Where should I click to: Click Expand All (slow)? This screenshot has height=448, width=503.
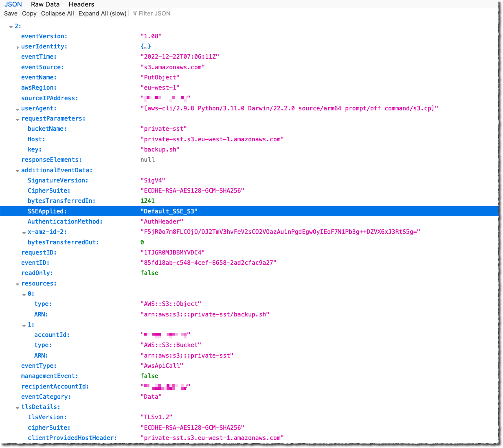pos(102,13)
